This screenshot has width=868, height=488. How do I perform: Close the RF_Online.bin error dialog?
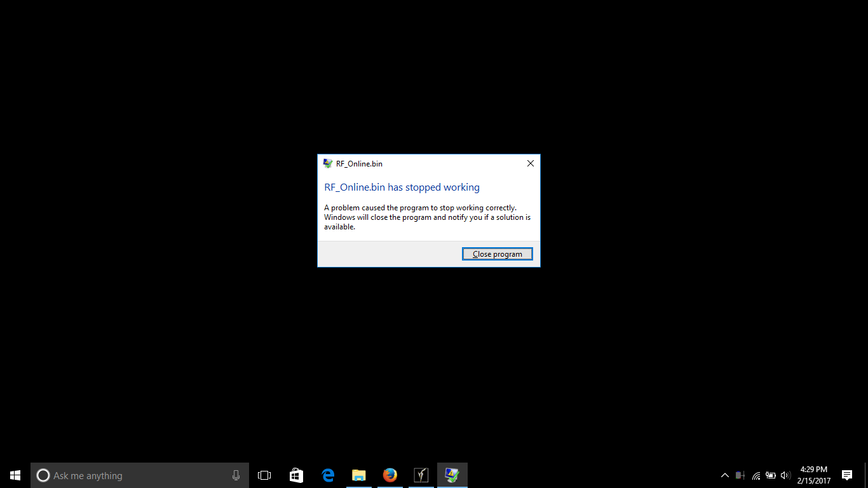(531, 163)
